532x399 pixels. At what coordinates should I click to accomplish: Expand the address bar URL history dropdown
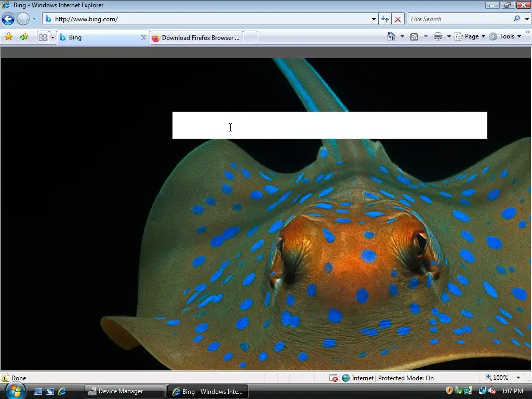pyautogui.click(x=374, y=19)
